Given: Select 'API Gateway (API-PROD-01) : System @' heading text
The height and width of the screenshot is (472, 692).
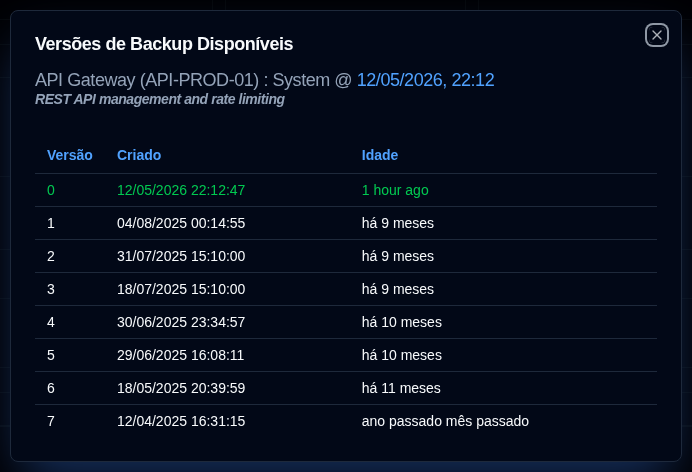Looking at the screenshot, I should point(193,80).
